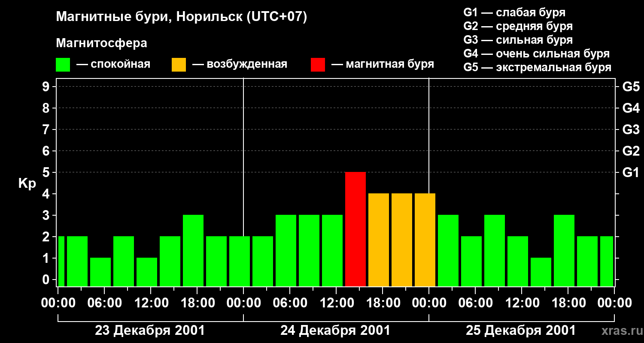The image size is (644, 343).
Task: Click the '06:00' time label for 25 December
Action: click(475, 303)
